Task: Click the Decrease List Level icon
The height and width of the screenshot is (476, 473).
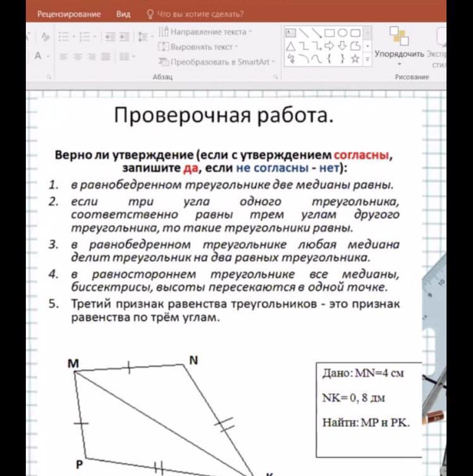Action: point(110,37)
